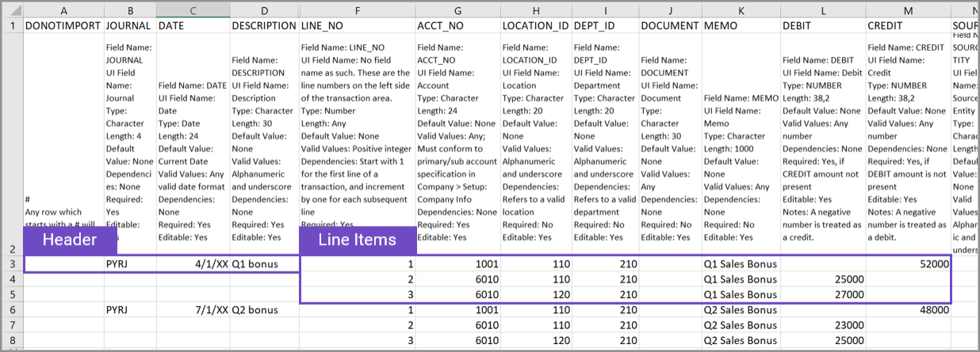
Task: Select the 48000 credit cell
Action: click(908, 310)
